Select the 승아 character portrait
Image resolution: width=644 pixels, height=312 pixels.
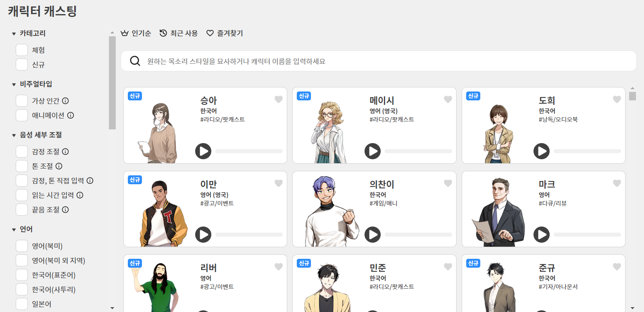coord(158,132)
